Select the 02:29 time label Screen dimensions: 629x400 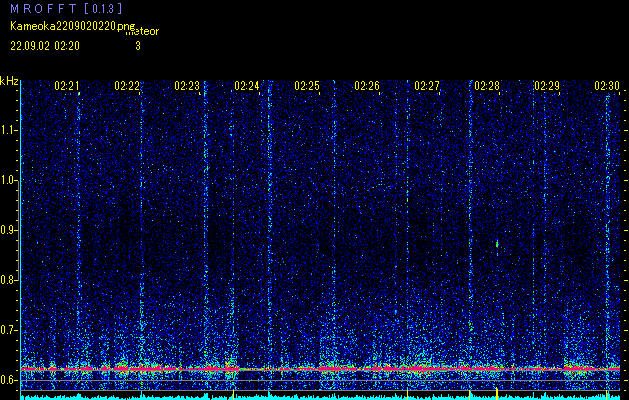tap(547, 86)
